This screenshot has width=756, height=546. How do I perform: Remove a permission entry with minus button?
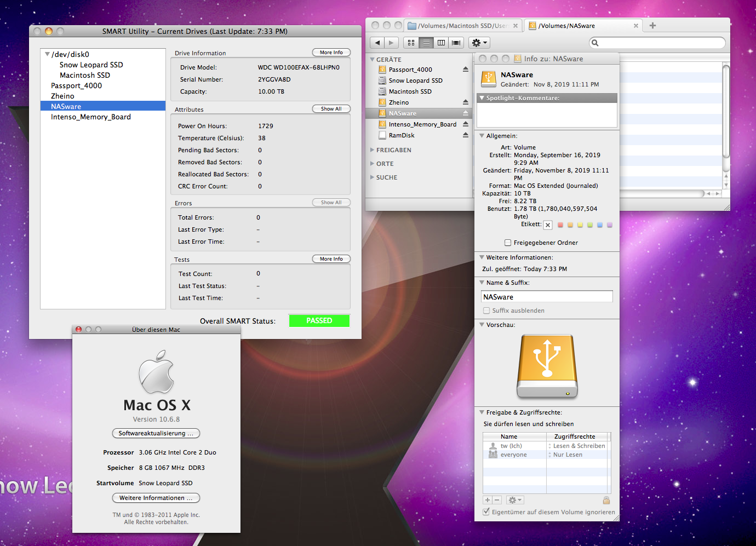[497, 500]
